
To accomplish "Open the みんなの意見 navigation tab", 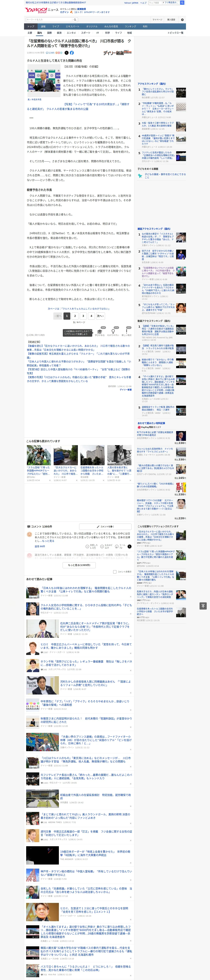I will [x=111, y=27].
